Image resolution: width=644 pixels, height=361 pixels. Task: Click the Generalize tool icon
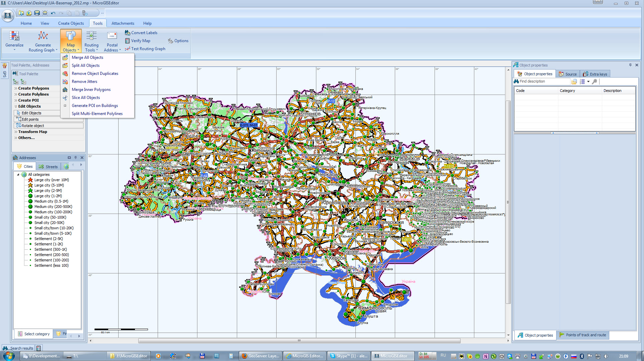click(x=14, y=36)
